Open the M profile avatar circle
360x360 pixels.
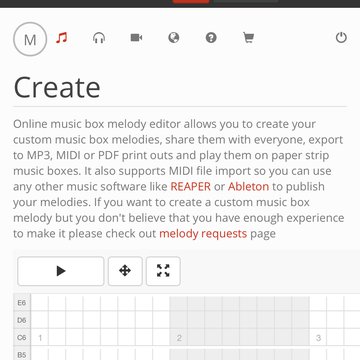(30, 39)
